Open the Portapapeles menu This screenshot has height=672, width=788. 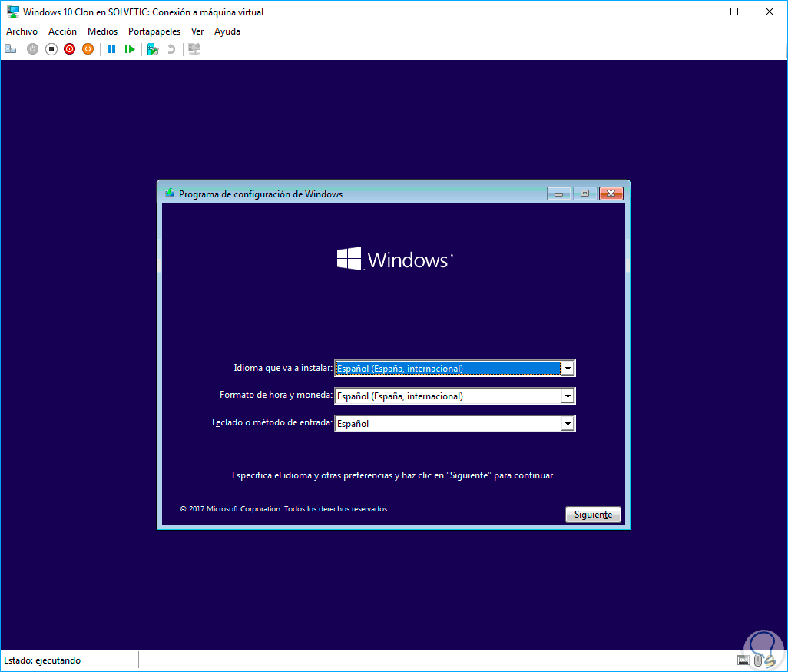click(x=154, y=31)
